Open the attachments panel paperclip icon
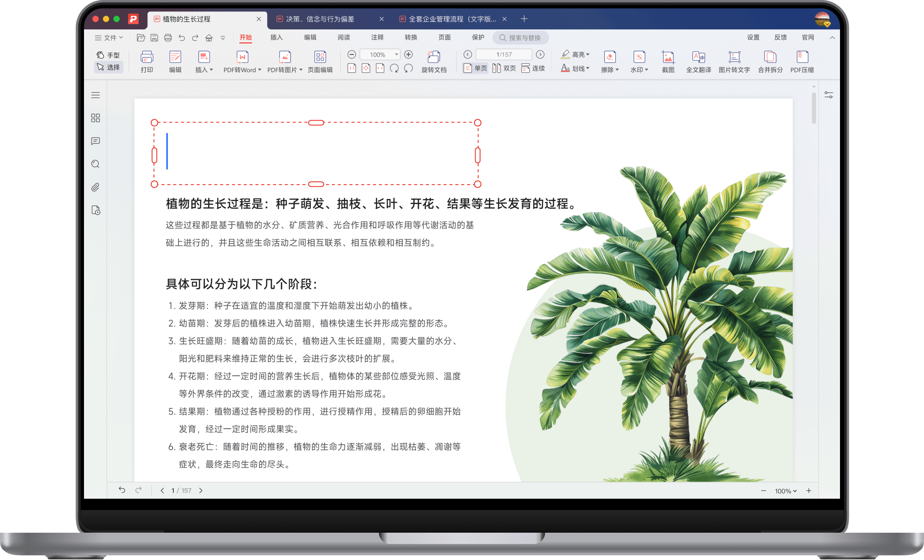The width and height of the screenshot is (924, 560). (x=95, y=187)
